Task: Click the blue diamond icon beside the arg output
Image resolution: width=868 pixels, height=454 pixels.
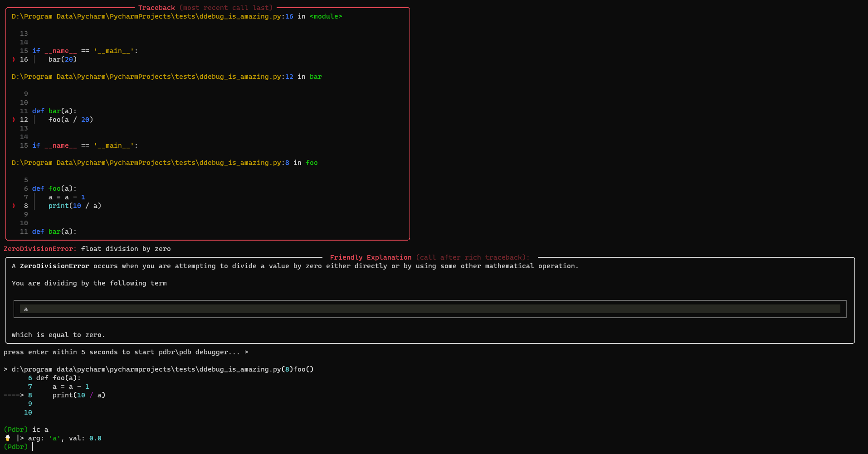Action: coord(7,438)
